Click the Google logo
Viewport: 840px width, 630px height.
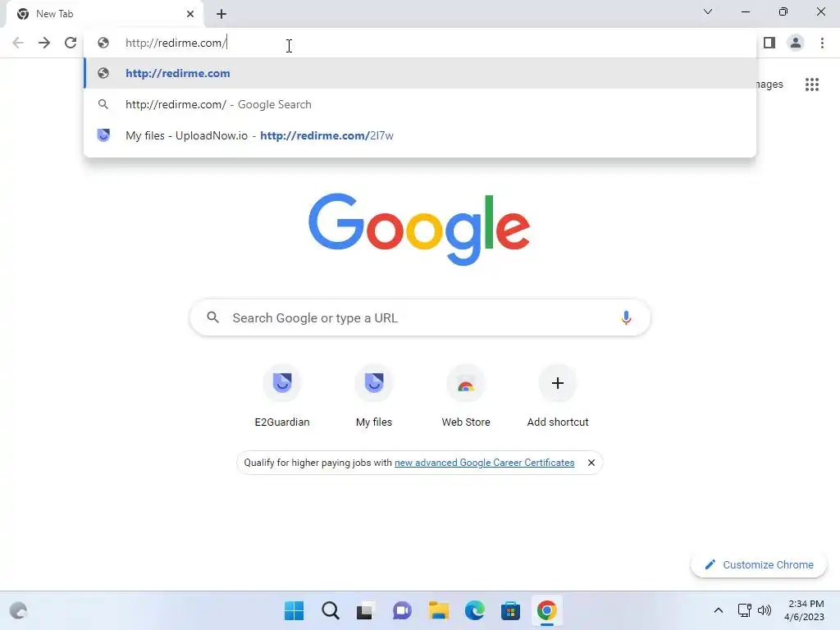pos(419,230)
